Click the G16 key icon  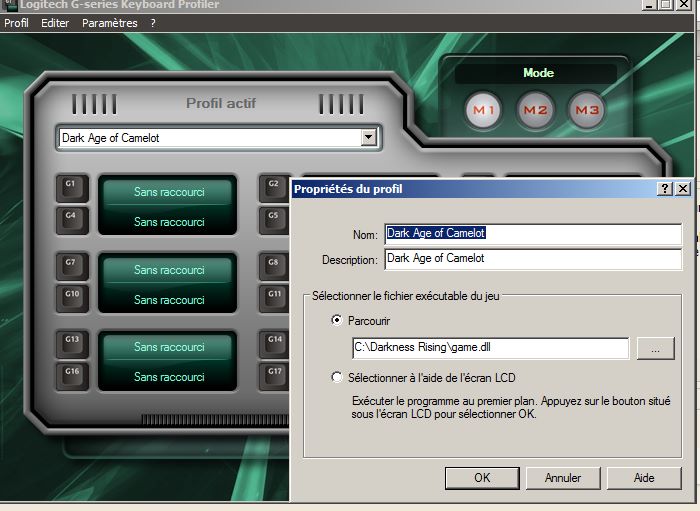coord(72,376)
